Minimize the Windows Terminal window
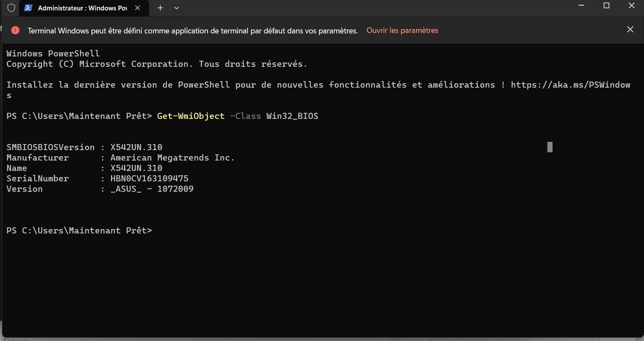The height and width of the screenshot is (341, 644). pos(581,6)
